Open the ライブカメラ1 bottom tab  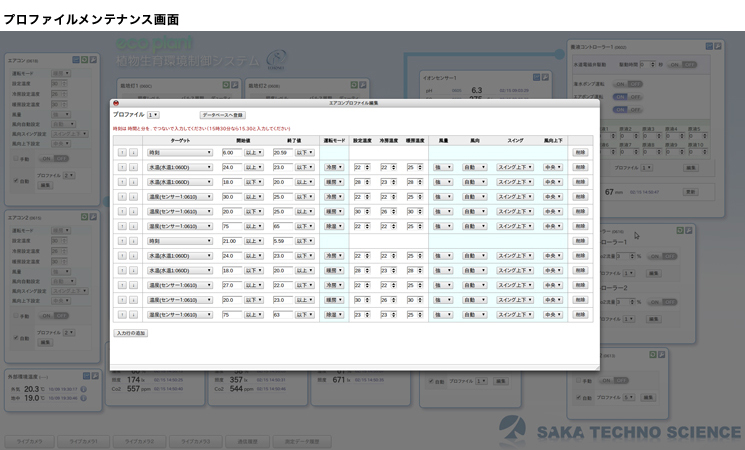click(x=84, y=441)
